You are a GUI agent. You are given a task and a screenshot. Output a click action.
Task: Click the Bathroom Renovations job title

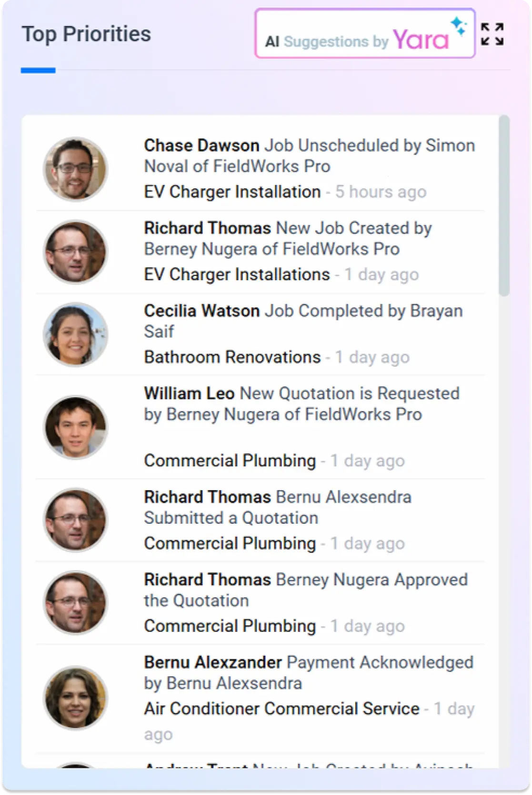(232, 357)
